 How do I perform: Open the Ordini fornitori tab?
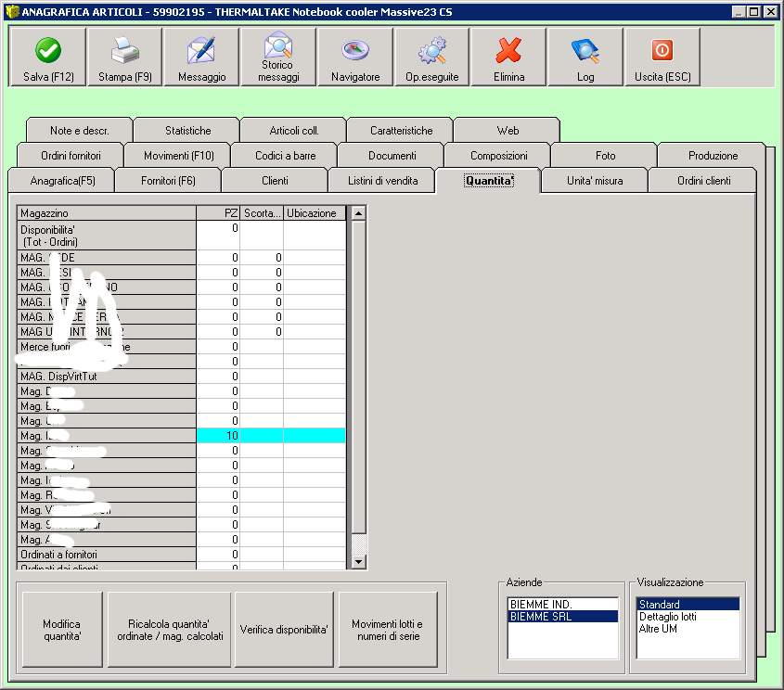click(x=71, y=156)
